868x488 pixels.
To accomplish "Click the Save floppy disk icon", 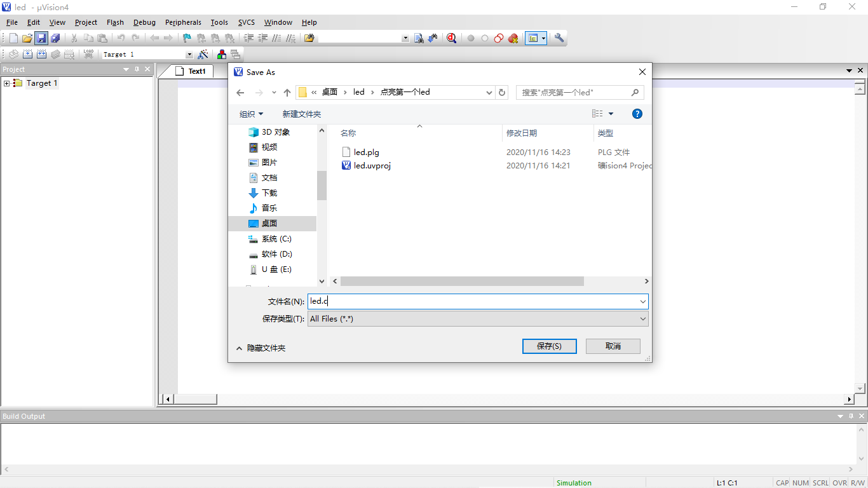I will 41,38.
